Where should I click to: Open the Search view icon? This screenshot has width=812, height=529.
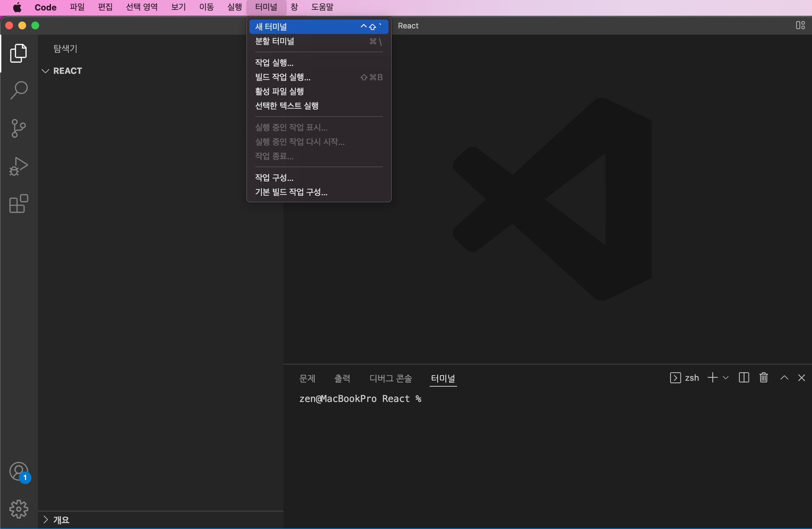click(18, 90)
